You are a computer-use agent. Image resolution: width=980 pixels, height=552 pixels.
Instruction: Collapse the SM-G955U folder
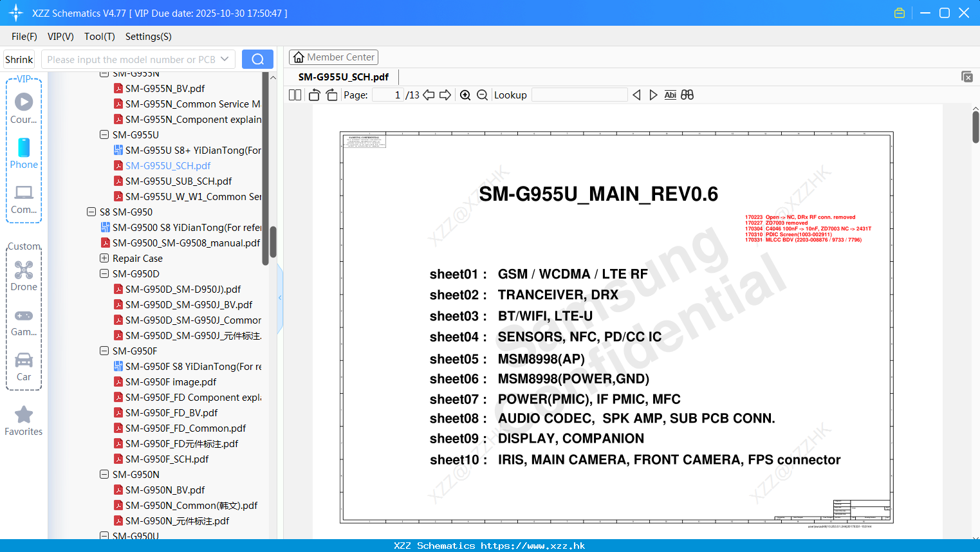coord(104,134)
